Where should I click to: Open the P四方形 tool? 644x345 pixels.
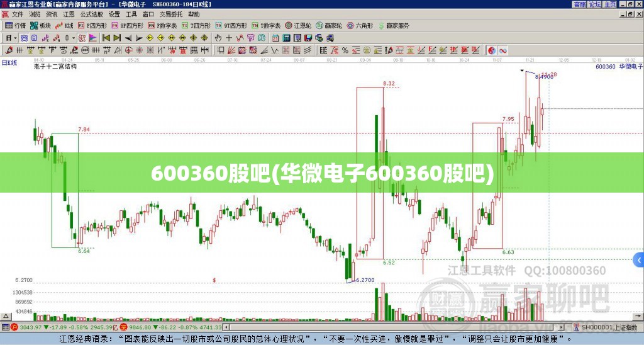point(92,25)
